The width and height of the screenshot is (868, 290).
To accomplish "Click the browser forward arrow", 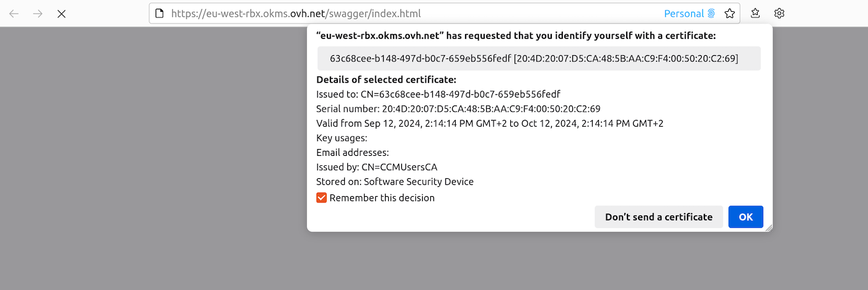I will tap(38, 14).
